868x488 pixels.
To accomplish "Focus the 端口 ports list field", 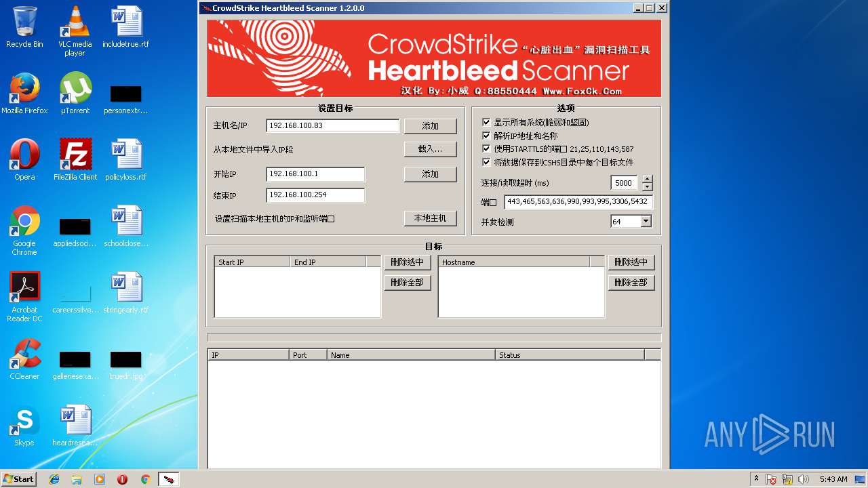I will [x=578, y=202].
